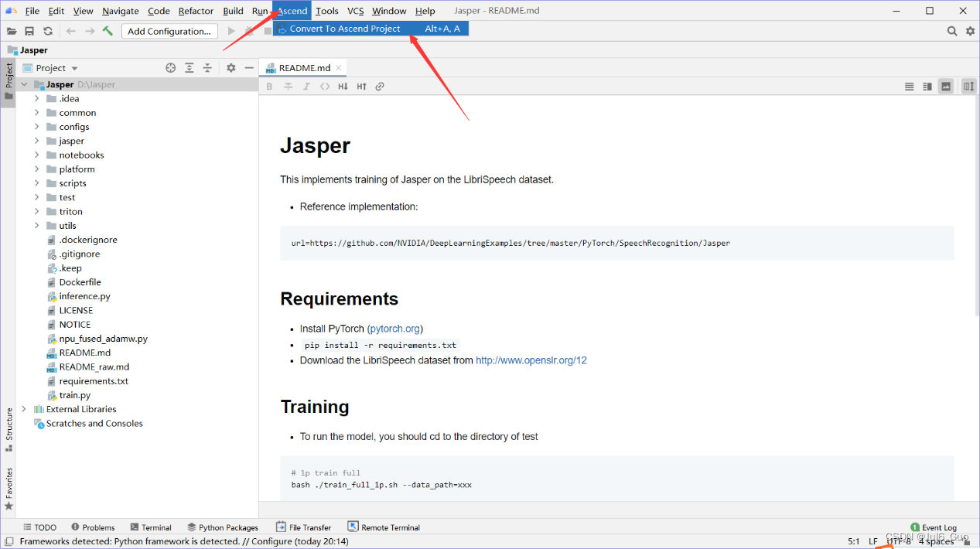The height and width of the screenshot is (549, 980).
Task: Click the Back navigation arrow
Action: click(x=71, y=31)
